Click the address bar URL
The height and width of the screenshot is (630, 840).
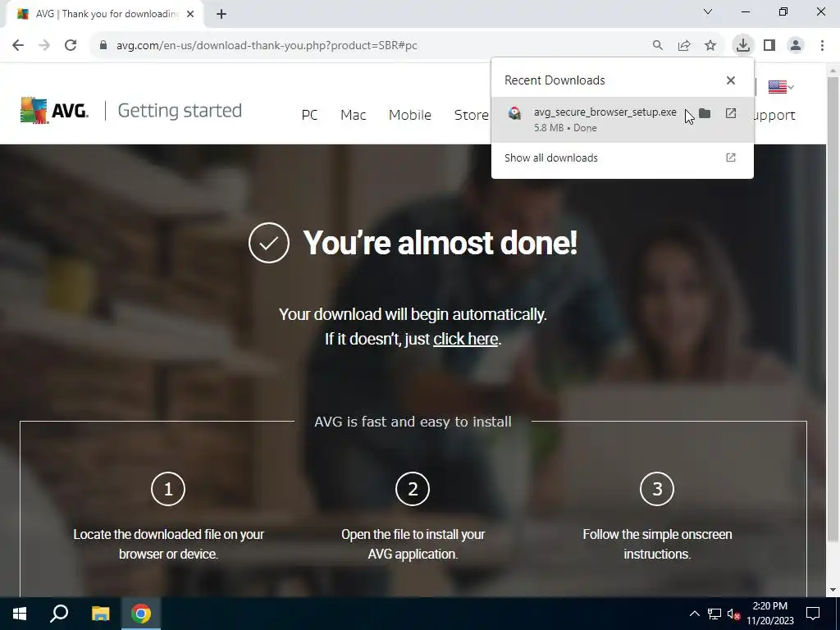pos(267,46)
